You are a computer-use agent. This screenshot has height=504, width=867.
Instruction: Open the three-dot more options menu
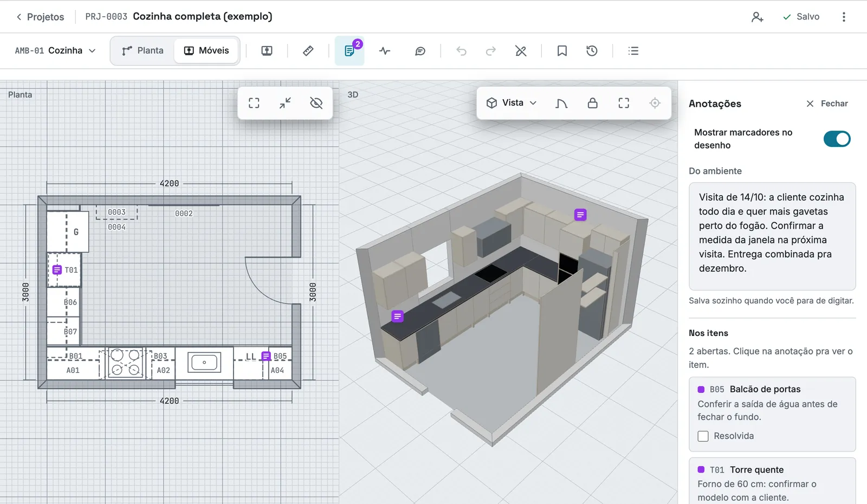coord(844,17)
